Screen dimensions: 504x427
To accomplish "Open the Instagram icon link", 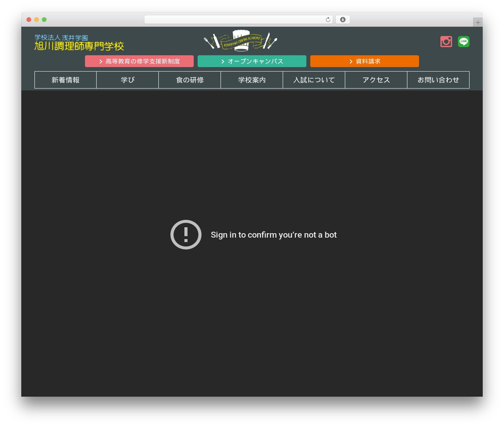I will pos(446,41).
